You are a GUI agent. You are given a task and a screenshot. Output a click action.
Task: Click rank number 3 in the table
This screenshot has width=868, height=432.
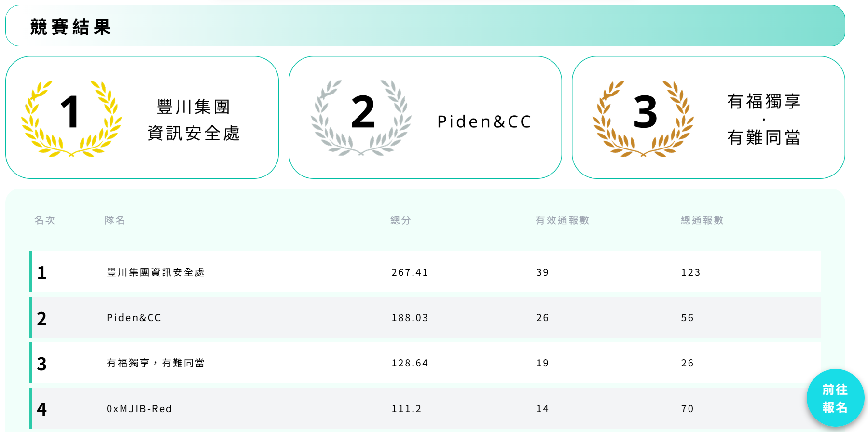tap(42, 364)
